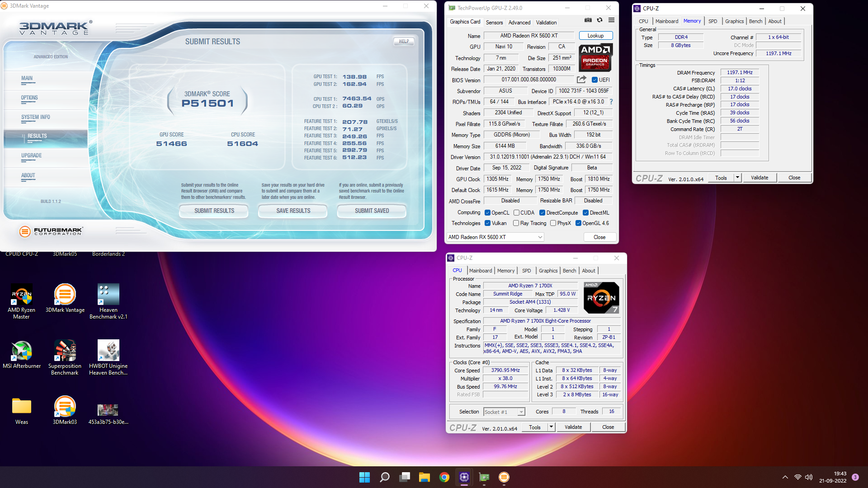Open 3DMark Vantage desktop shortcut

tap(65, 298)
